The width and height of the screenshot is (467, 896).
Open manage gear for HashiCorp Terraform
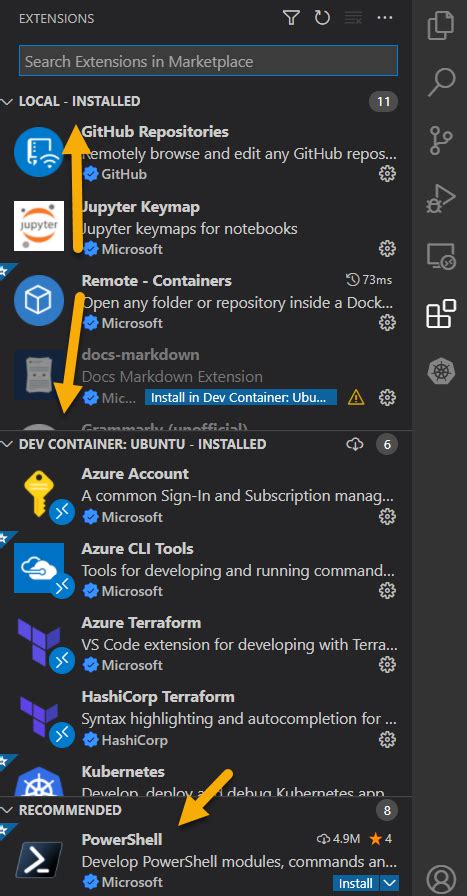click(x=387, y=740)
